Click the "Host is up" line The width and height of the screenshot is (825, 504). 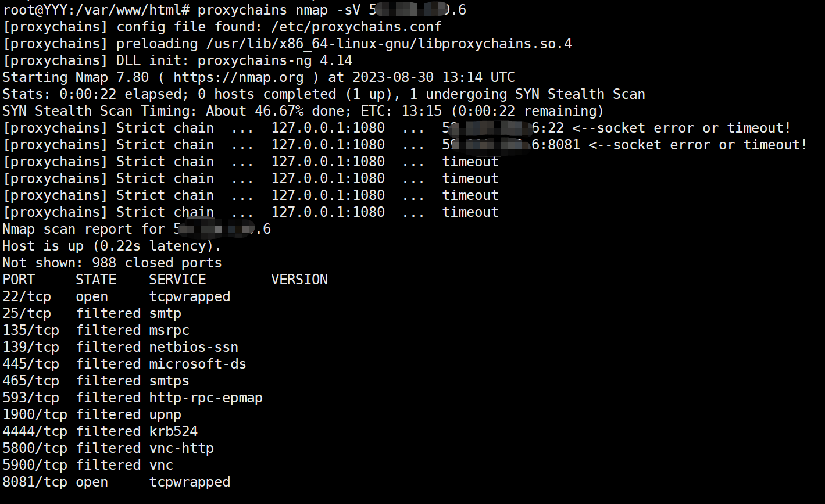coord(112,246)
